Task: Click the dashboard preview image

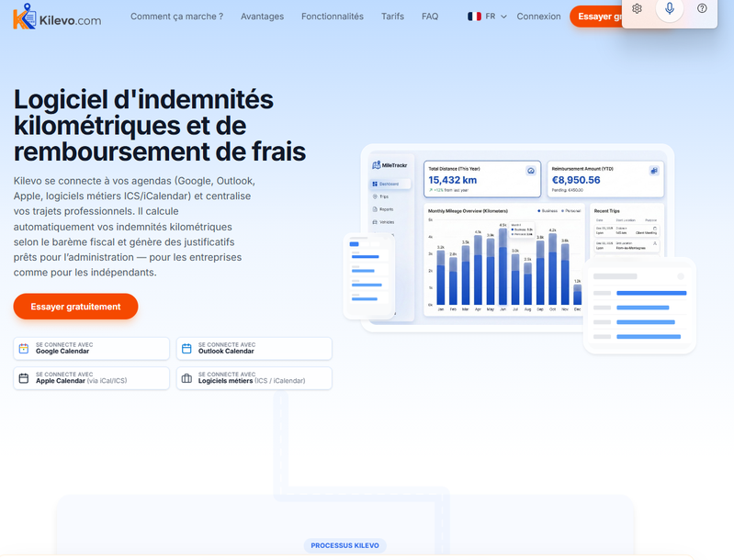Action: tap(519, 243)
